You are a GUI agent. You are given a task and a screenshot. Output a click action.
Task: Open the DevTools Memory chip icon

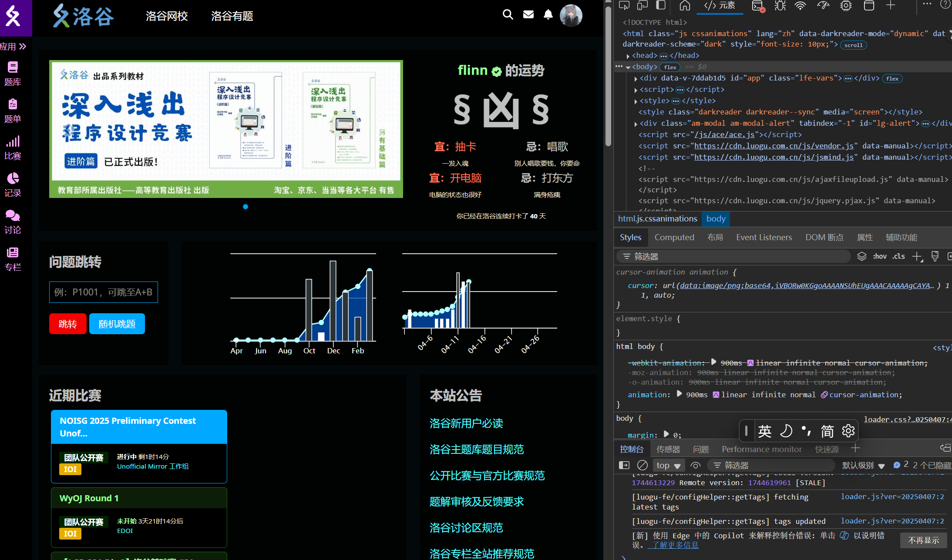click(846, 6)
